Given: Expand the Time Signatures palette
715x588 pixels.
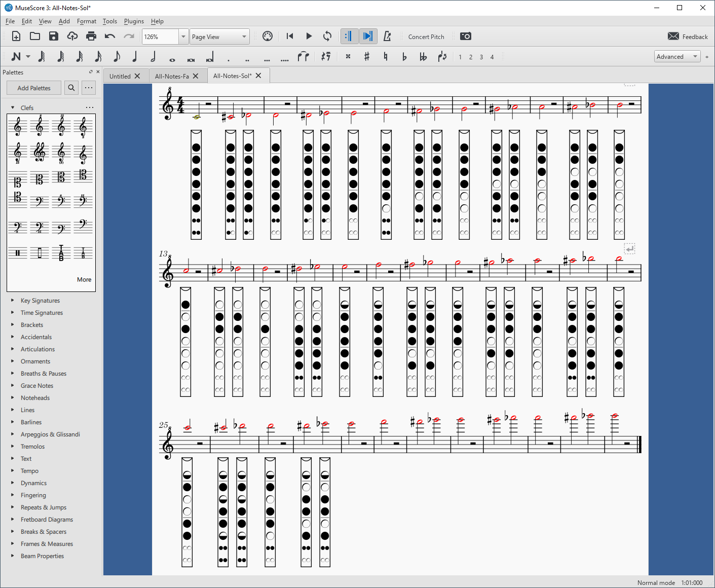Looking at the screenshot, I should pos(13,312).
